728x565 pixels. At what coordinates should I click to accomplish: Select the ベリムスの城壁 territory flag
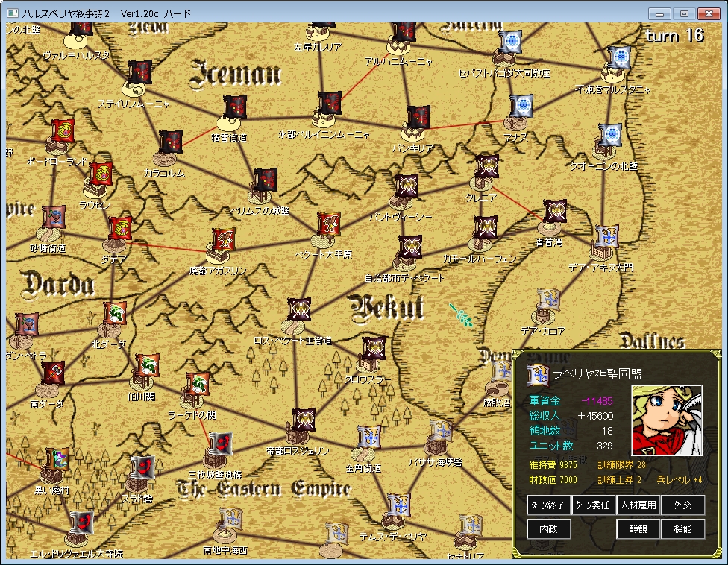(x=265, y=180)
